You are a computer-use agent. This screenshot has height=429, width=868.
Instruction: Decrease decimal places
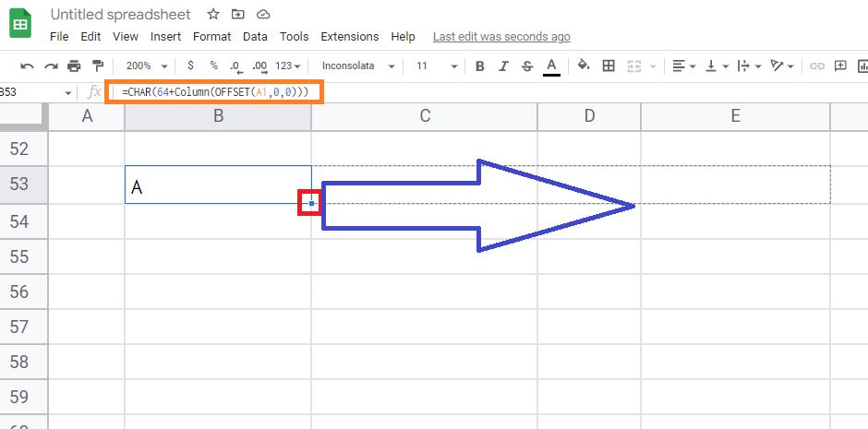point(236,66)
